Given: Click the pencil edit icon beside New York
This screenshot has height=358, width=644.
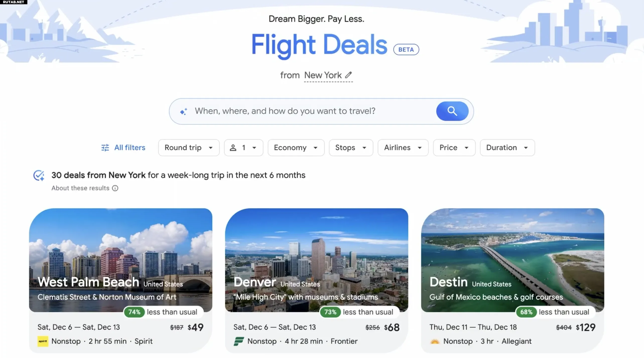Looking at the screenshot, I should pyautogui.click(x=348, y=75).
